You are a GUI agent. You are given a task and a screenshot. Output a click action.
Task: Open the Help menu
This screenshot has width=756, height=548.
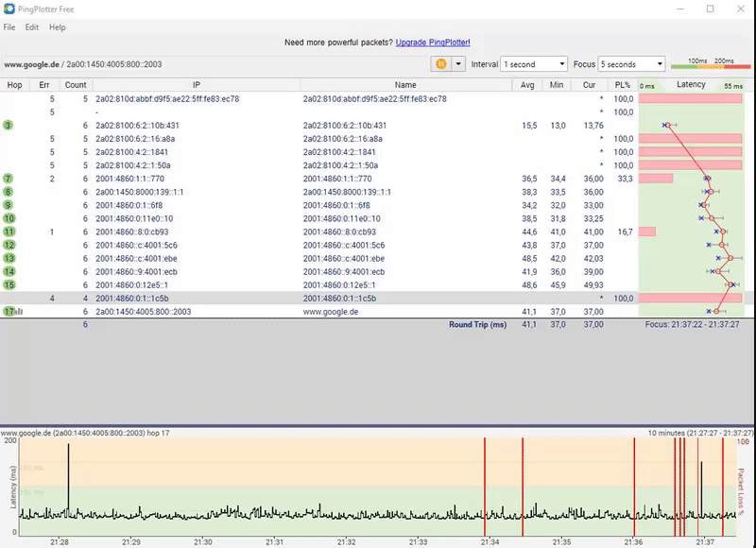tap(58, 27)
